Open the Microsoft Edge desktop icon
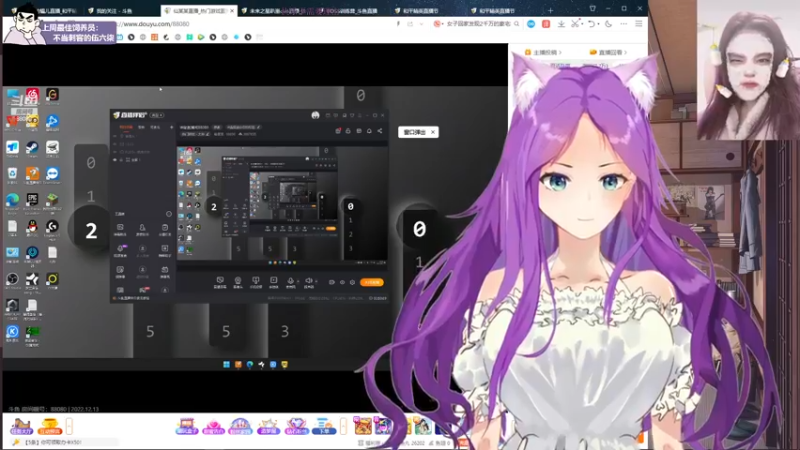Screen dimensions: 800x450 click(12, 200)
